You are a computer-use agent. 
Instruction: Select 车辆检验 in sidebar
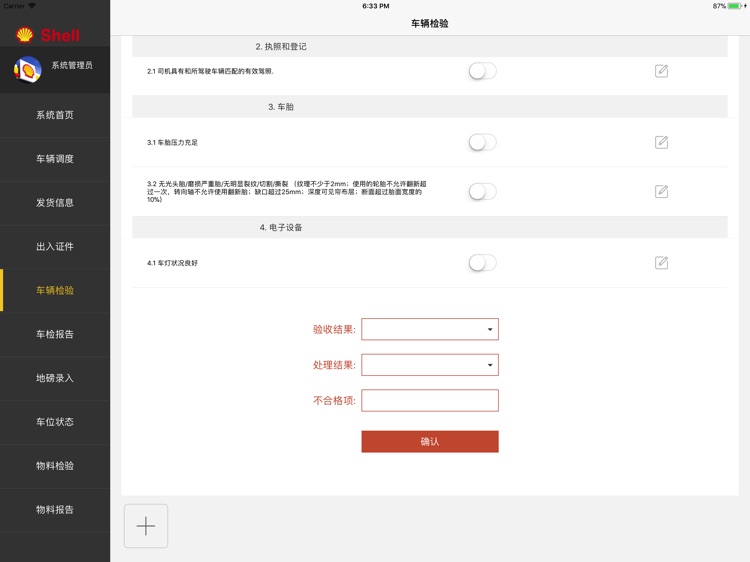point(55,290)
